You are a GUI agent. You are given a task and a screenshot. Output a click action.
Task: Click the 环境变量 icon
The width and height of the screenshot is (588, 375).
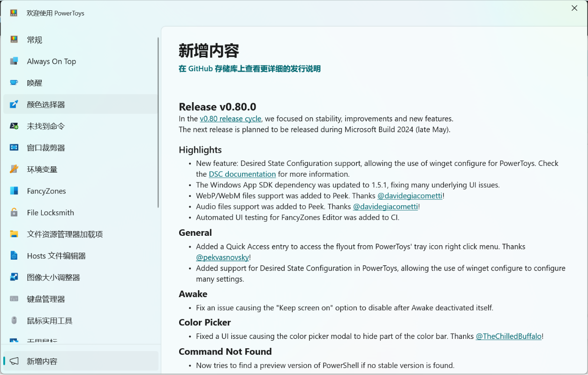[x=14, y=169]
